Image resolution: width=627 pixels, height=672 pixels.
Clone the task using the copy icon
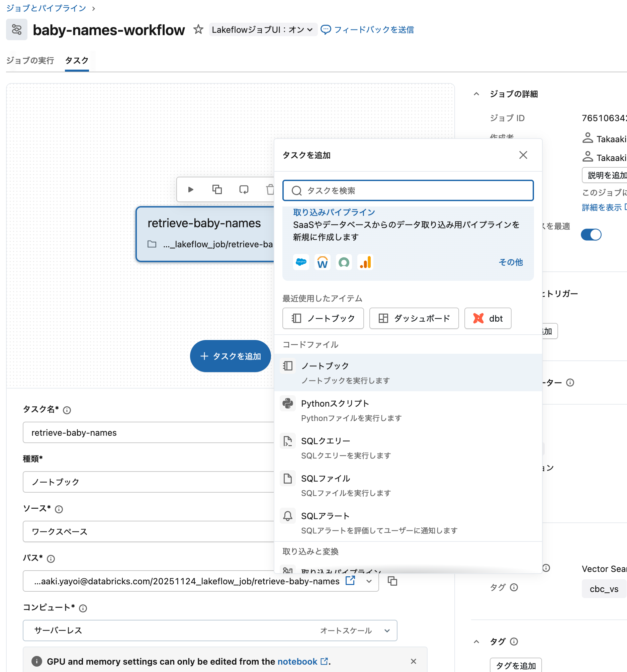click(217, 189)
